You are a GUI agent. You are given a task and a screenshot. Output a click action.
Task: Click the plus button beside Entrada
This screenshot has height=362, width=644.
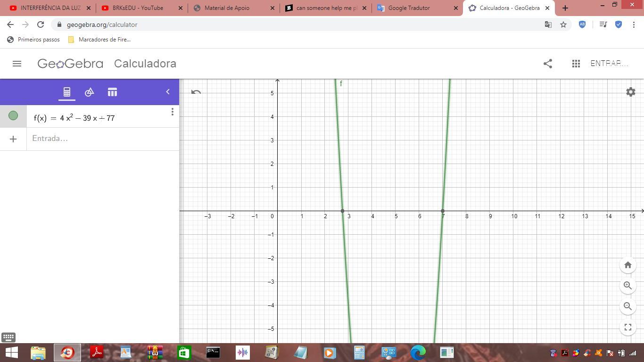13,139
